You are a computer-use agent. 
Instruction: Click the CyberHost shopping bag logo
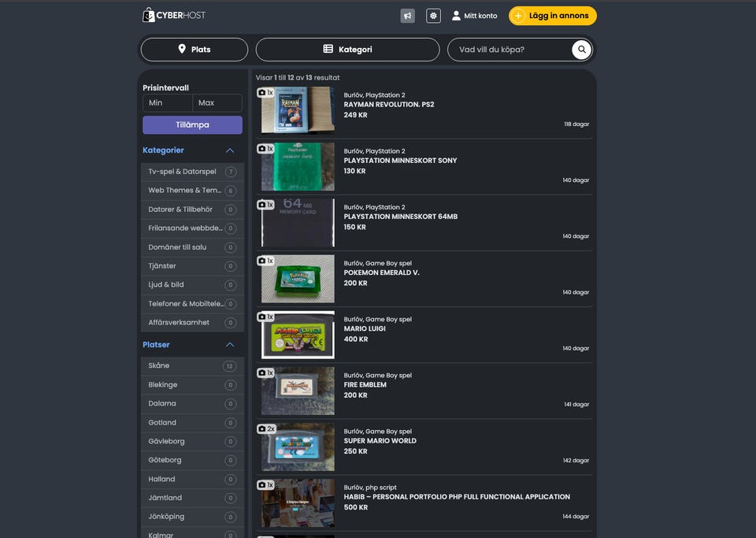(x=148, y=15)
